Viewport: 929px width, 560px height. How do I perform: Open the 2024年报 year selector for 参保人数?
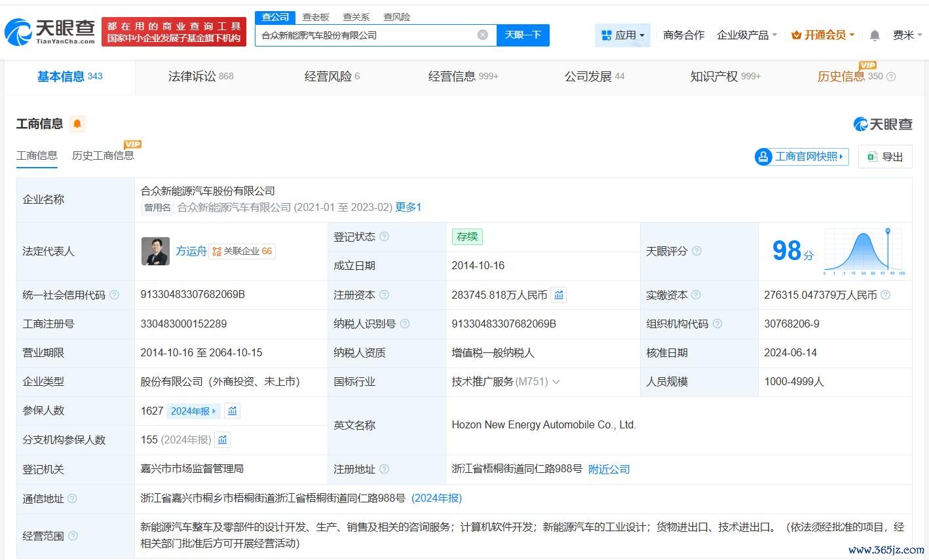click(193, 411)
